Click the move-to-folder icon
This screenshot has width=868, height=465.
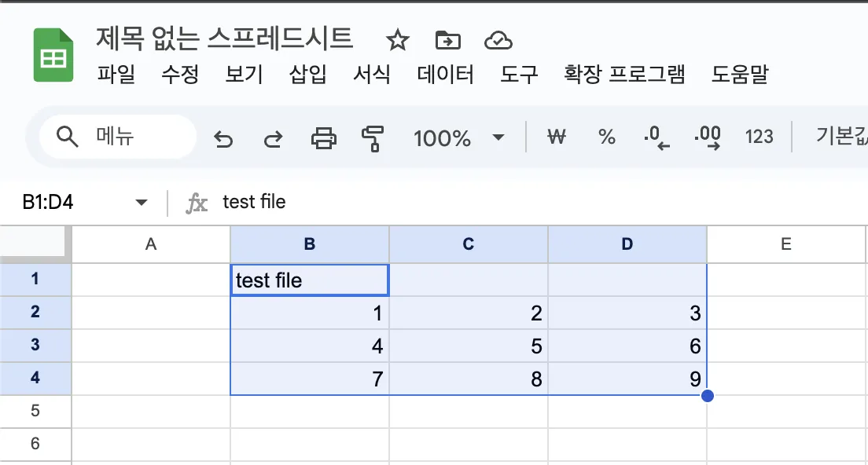(x=447, y=39)
